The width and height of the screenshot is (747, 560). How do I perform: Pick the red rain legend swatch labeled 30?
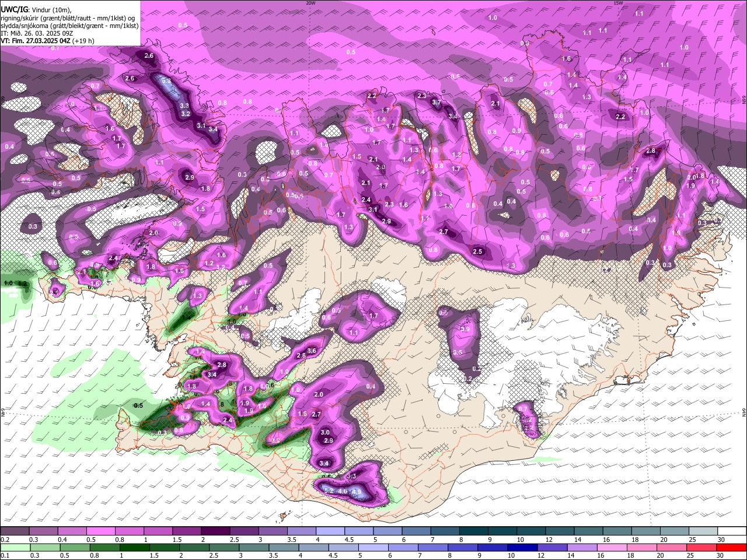pyautogui.click(x=731, y=547)
